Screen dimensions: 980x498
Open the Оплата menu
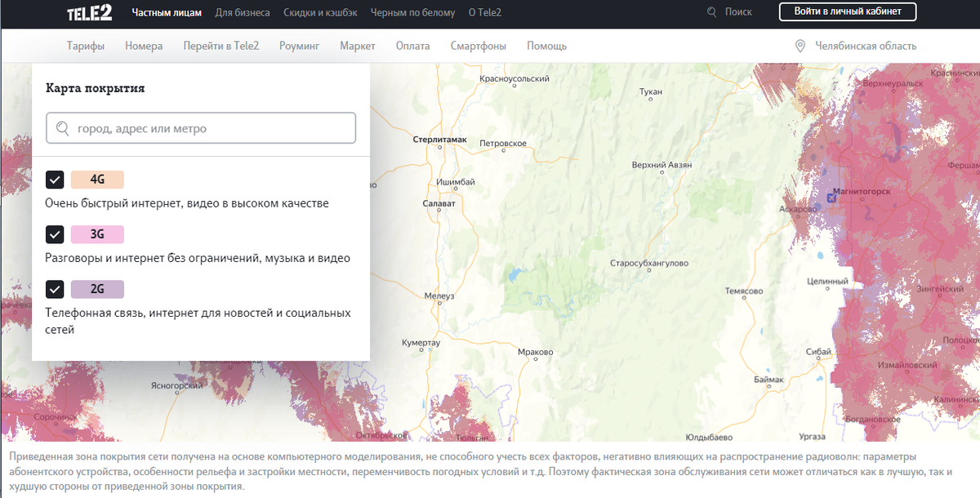point(413,46)
